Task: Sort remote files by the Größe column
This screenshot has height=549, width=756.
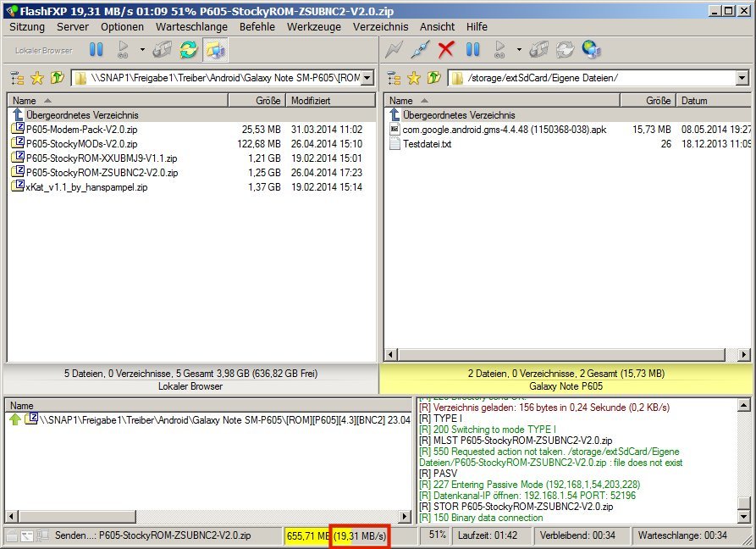Action: pyautogui.click(x=648, y=100)
